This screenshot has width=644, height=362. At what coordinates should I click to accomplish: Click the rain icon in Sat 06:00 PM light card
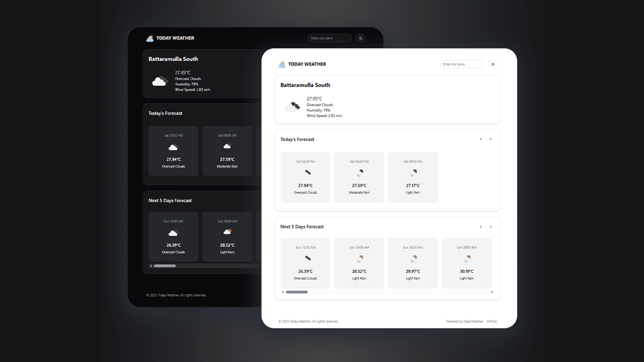359,173
